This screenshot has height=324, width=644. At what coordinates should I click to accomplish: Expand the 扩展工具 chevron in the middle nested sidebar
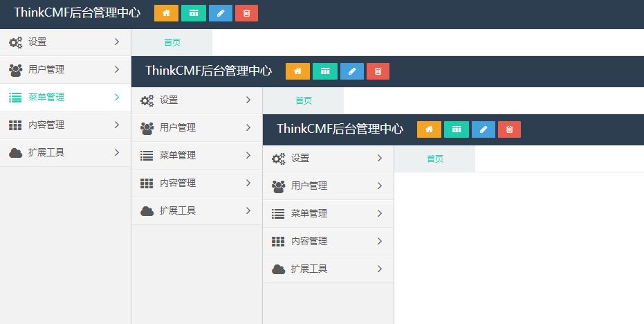click(248, 210)
